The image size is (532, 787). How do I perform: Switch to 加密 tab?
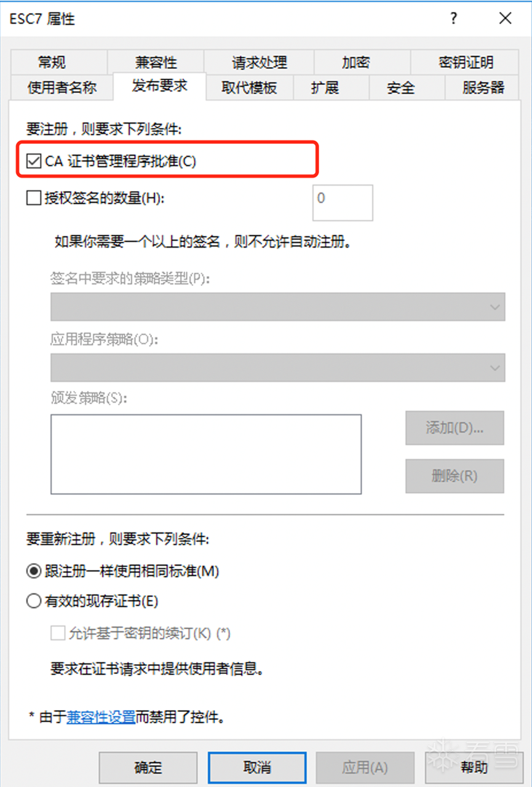355,62
